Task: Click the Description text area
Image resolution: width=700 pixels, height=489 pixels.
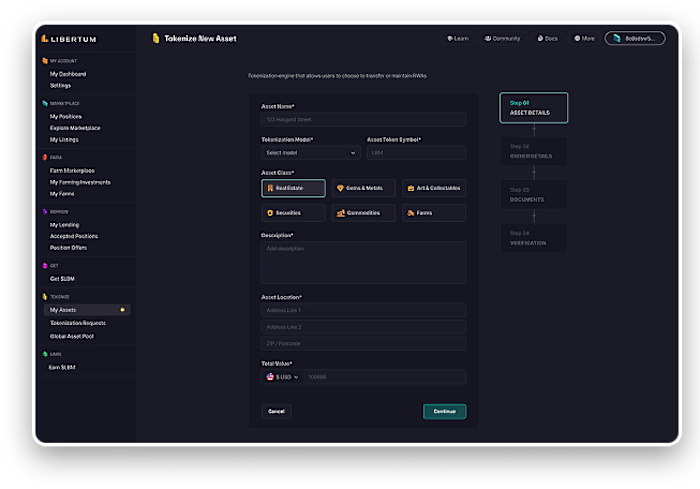Action: pos(363,263)
